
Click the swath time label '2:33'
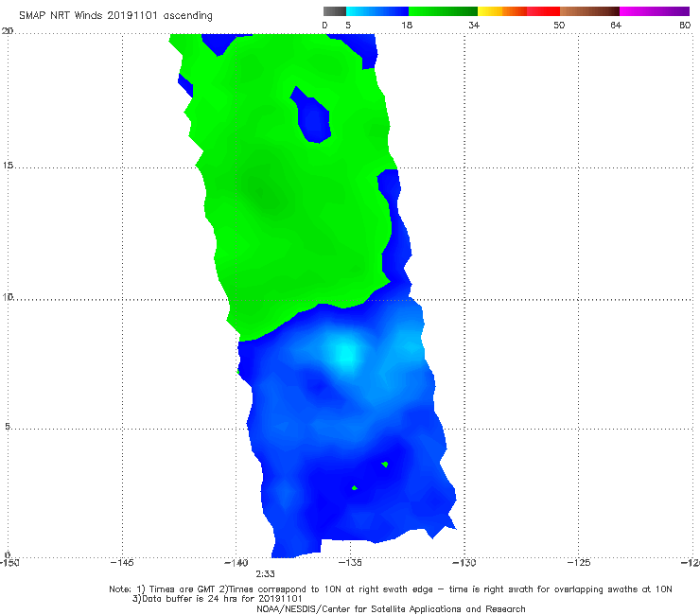265,574
